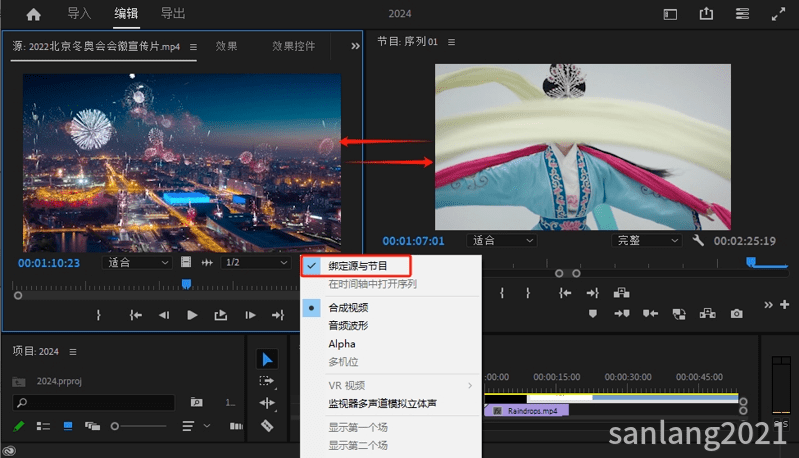Viewport: 799px width, 458px height.
Task: Select the Razor tool
Action: pos(267,425)
